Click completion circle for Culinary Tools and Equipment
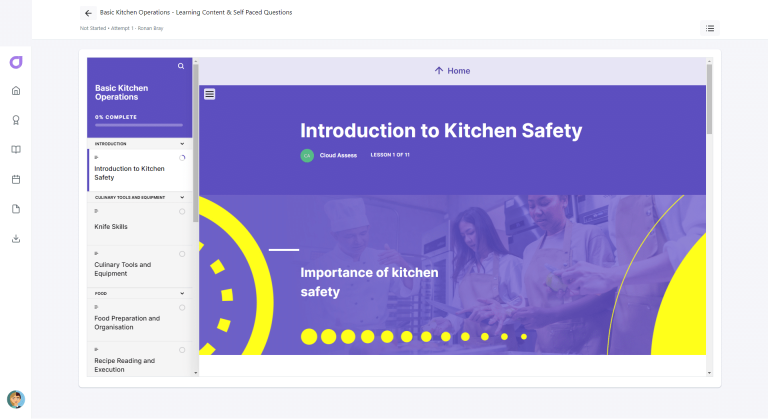The width and height of the screenshot is (768, 419). [182, 254]
